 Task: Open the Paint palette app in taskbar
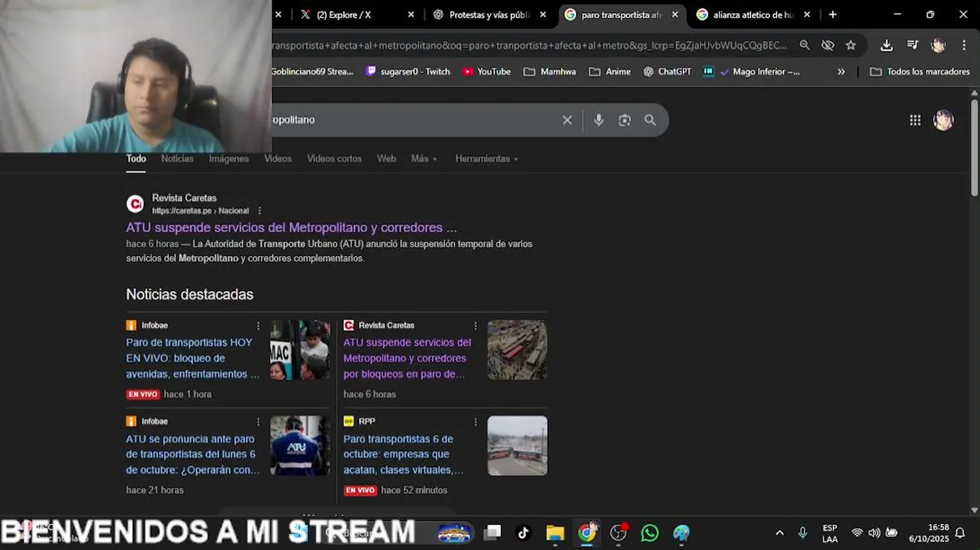tap(682, 532)
